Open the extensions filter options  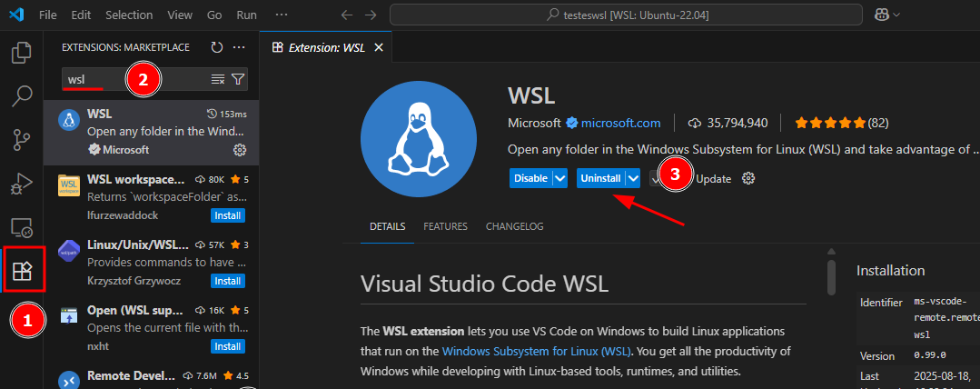pyautogui.click(x=238, y=79)
